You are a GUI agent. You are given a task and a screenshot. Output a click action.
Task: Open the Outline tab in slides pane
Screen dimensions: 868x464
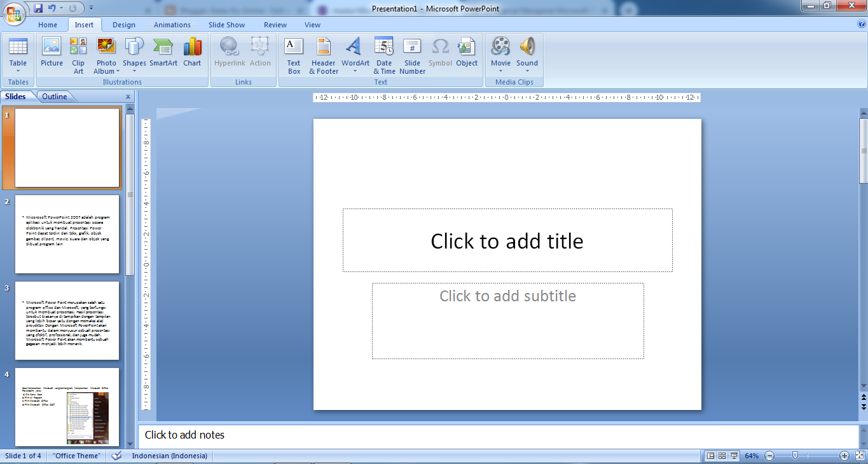(55, 96)
